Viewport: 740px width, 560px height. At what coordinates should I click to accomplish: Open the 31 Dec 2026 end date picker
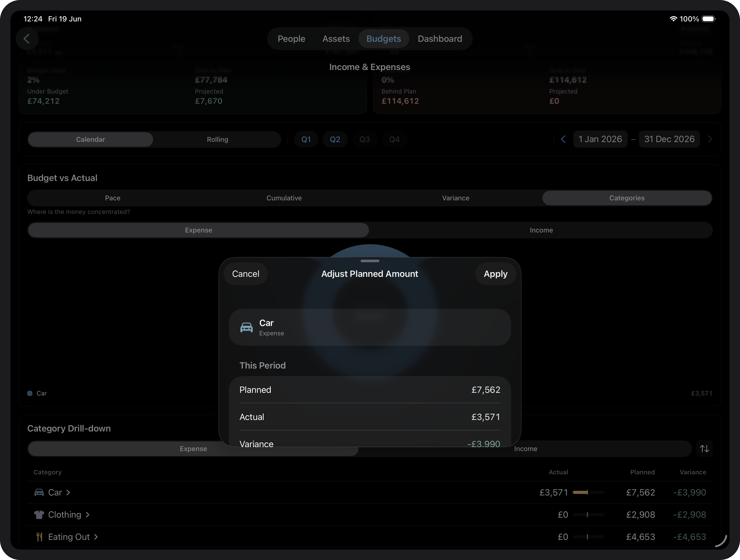tap(669, 139)
